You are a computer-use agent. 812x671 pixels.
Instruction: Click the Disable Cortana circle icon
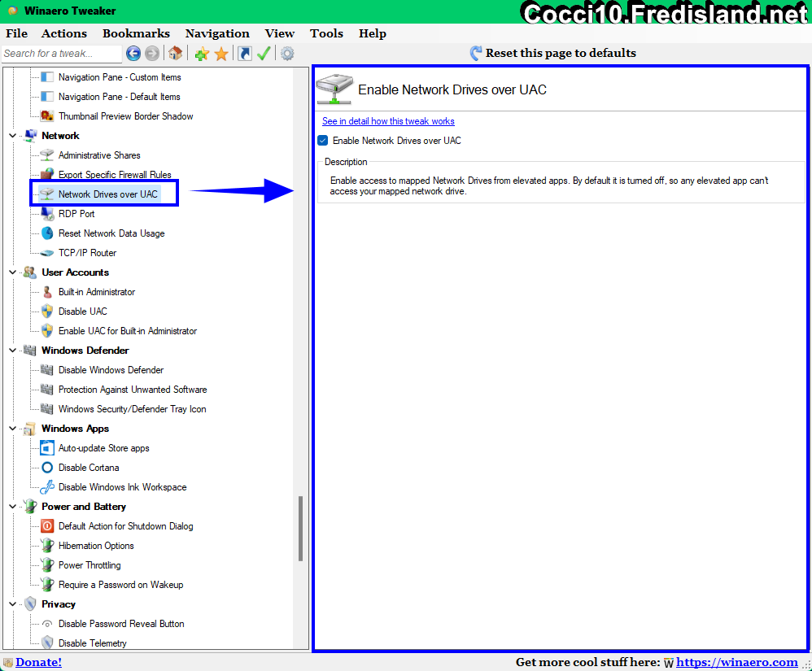click(x=47, y=468)
